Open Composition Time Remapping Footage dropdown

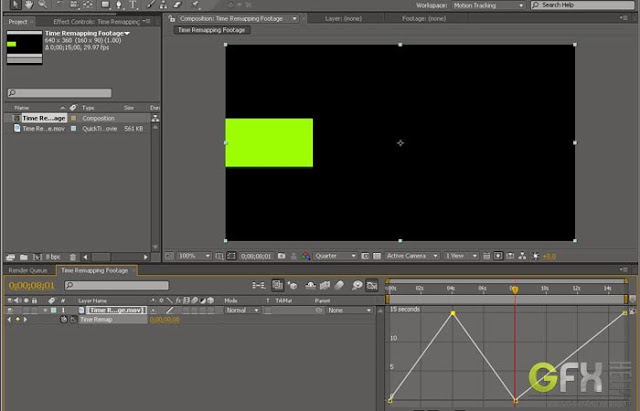294,19
